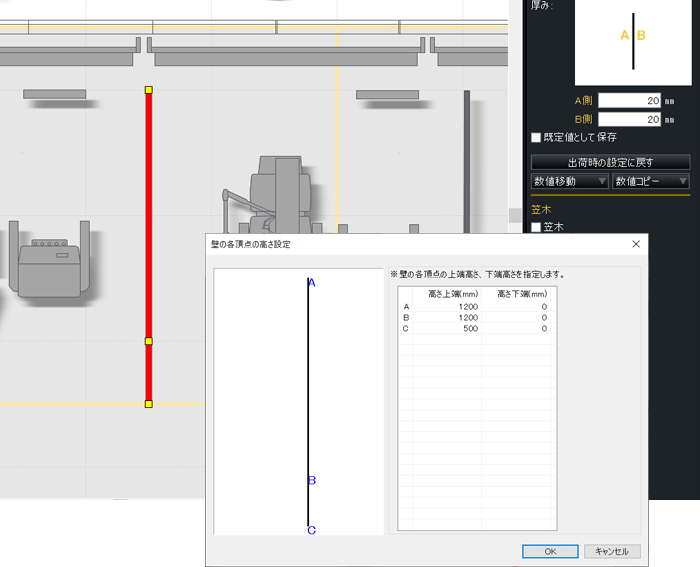Image resolution: width=700 pixels, height=567 pixels.
Task: Toggle the 笠木 checkbox
Action: point(537,227)
